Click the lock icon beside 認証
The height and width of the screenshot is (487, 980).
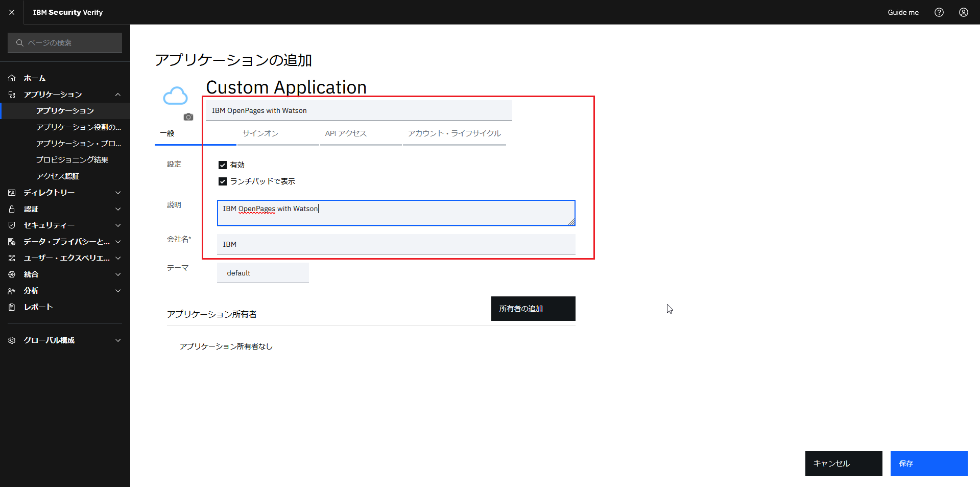pyautogui.click(x=12, y=209)
